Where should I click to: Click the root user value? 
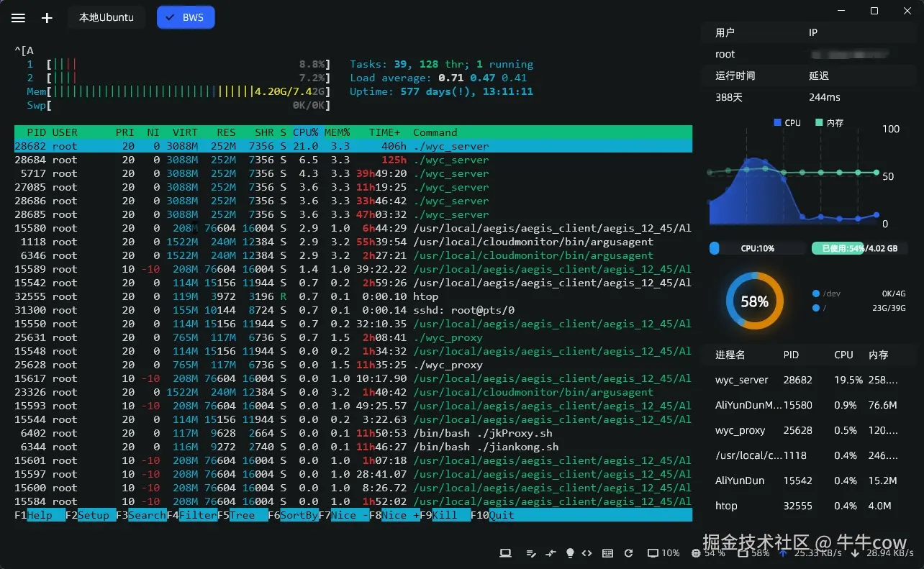(x=725, y=54)
